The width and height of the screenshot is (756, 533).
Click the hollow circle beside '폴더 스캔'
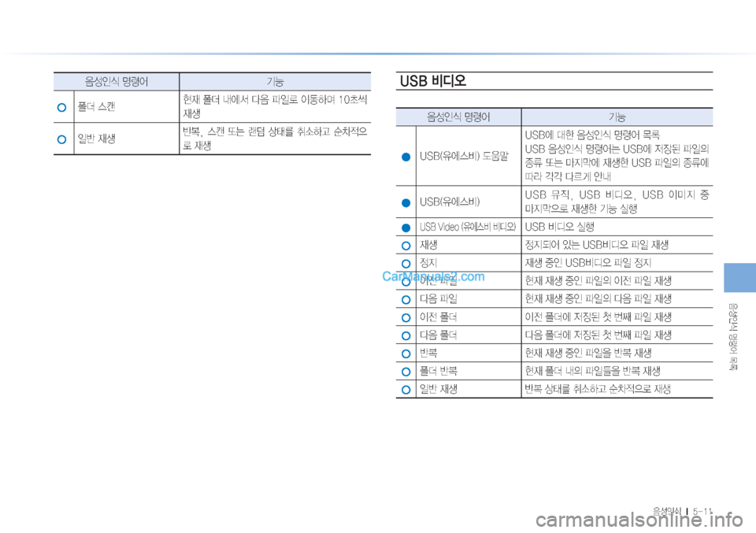[61, 107]
